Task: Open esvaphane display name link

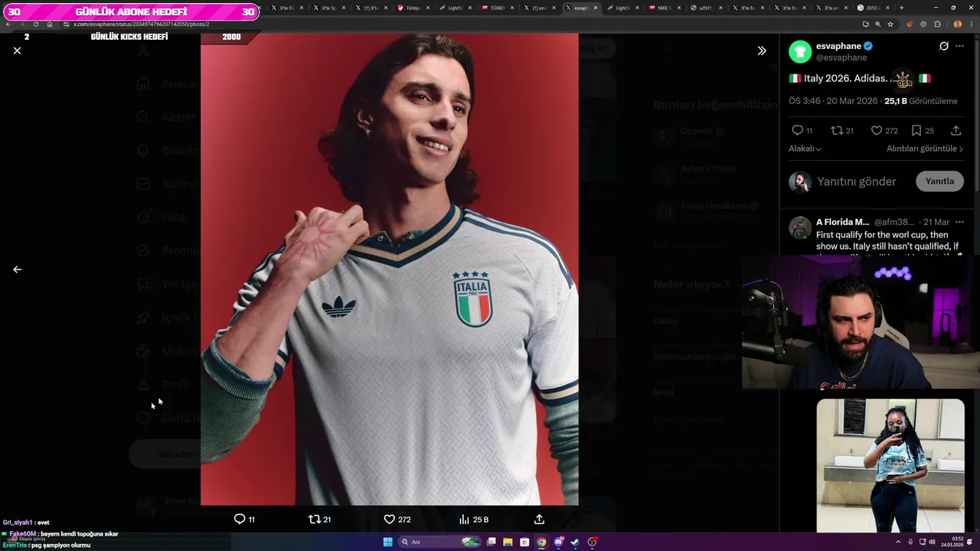Action: point(838,46)
